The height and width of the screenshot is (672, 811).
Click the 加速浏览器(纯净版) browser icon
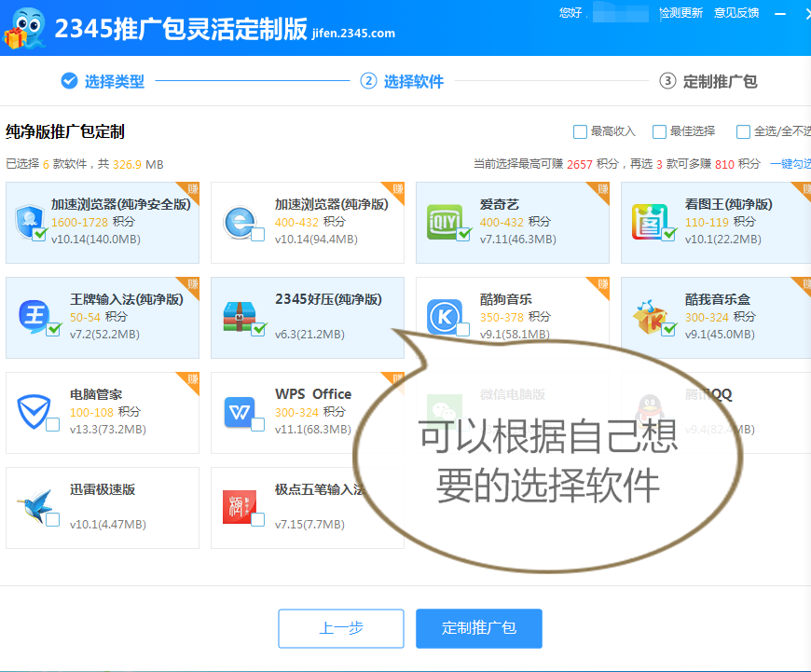[239, 223]
